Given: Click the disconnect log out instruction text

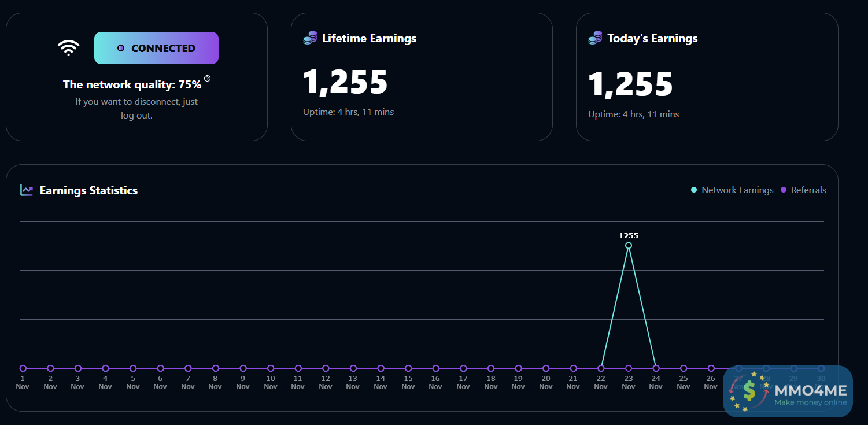Looking at the screenshot, I should pos(136,109).
